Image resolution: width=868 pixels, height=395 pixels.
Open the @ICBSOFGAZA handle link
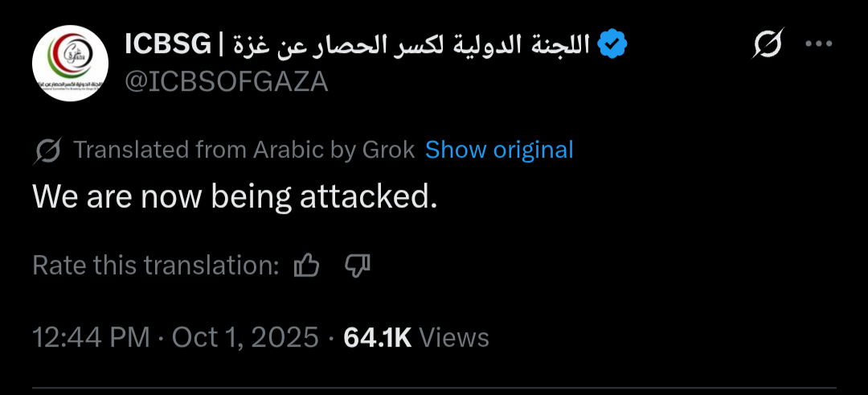(x=227, y=82)
